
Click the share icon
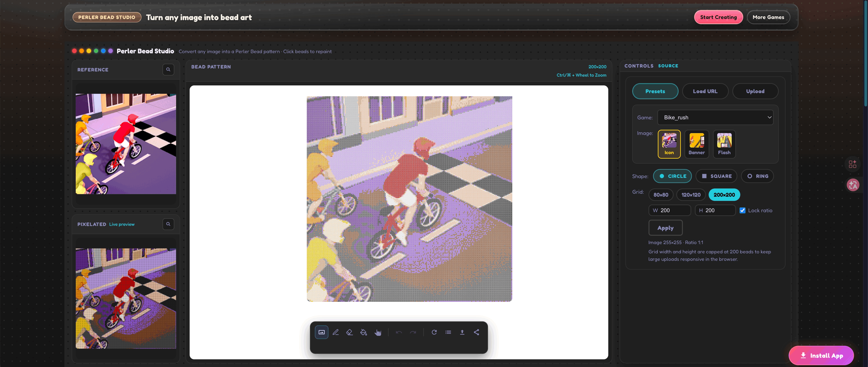[x=476, y=332]
